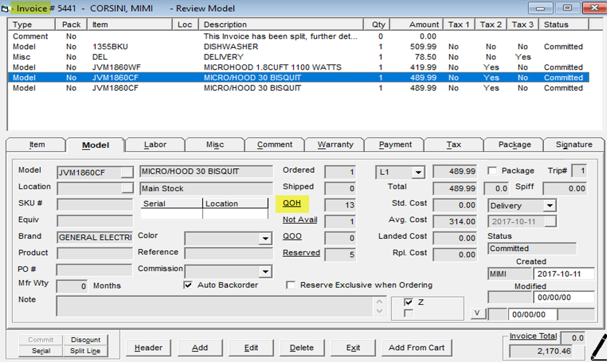Toggle the Auto Backorder checkbox
607x364 pixels.
(x=188, y=285)
